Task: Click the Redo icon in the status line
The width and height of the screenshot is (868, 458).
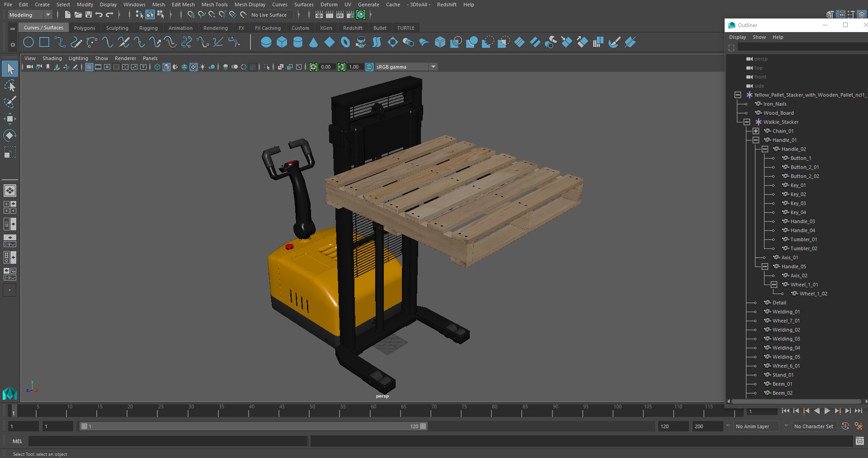Action: (x=109, y=15)
